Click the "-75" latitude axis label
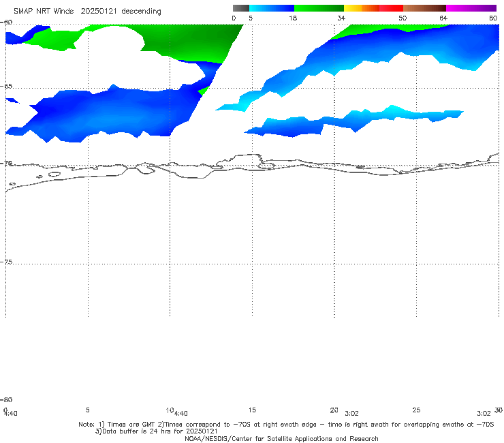Viewport: 504px width, 443px height. click(6, 262)
